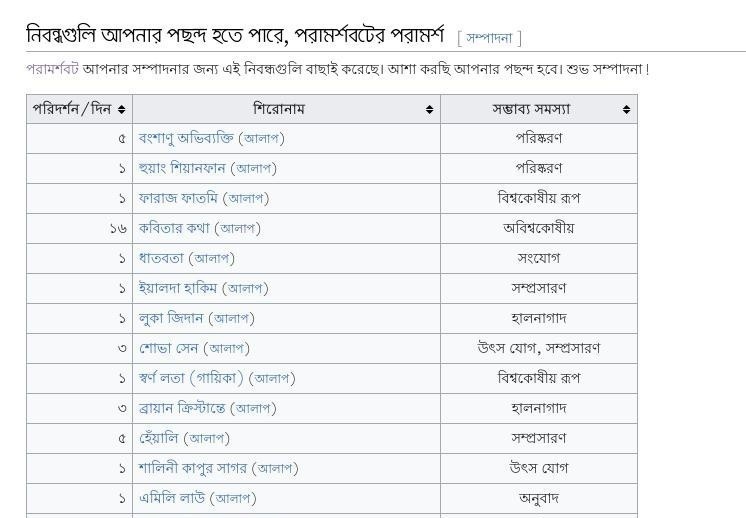Image resolution: width=746 pixels, height=518 pixels.
Task: Open the ব্রায়ান ক্রিস্টান্তে article link
Action: 182,408
